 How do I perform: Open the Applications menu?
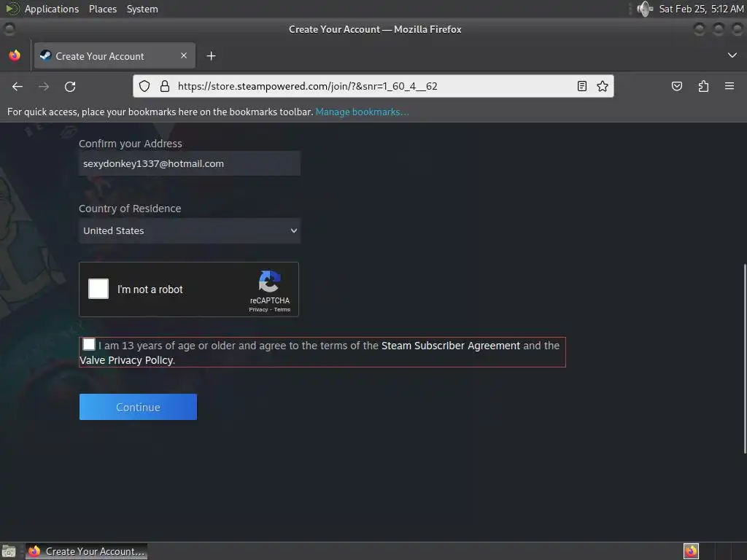pyautogui.click(x=52, y=9)
